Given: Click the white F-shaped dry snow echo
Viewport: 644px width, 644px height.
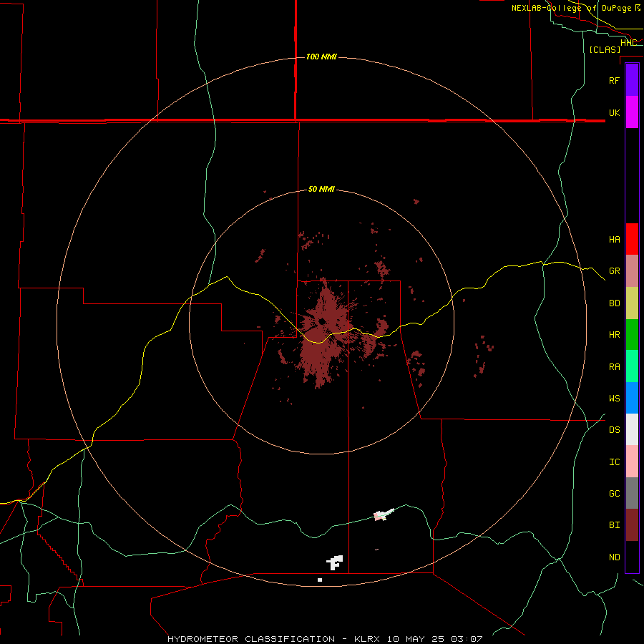Looking at the screenshot, I should [x=335, y=562].
